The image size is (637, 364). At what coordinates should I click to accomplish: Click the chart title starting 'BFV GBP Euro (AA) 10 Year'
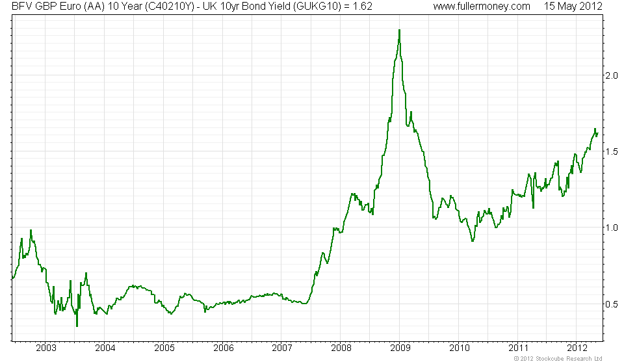(192, 6)
